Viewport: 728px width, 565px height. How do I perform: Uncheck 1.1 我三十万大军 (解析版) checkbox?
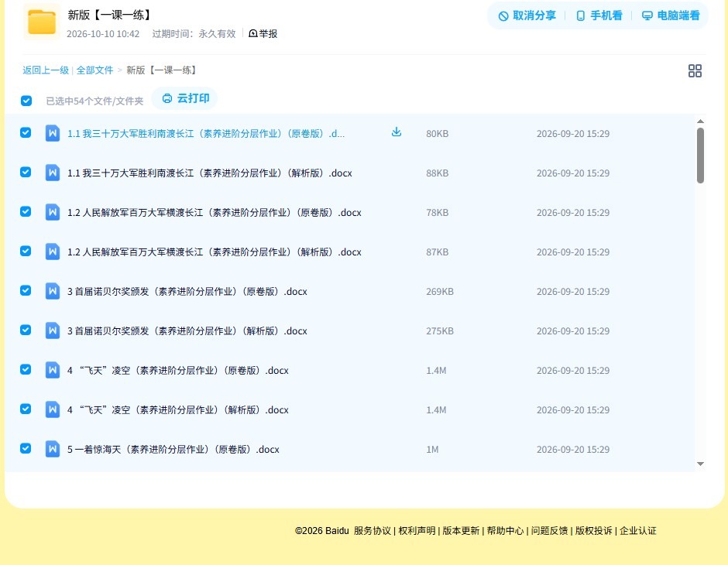(26, 172)
